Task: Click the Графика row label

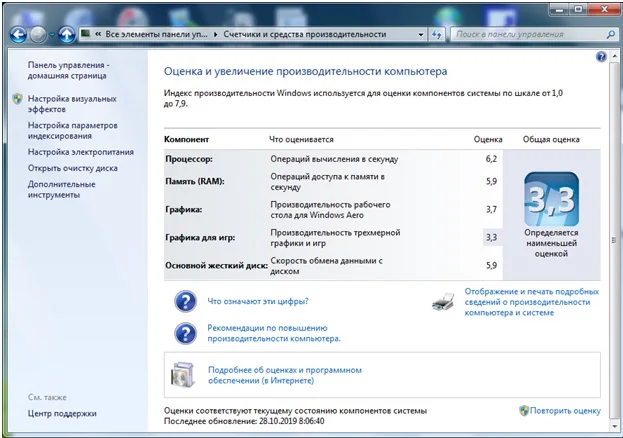Action: (184, 209)
